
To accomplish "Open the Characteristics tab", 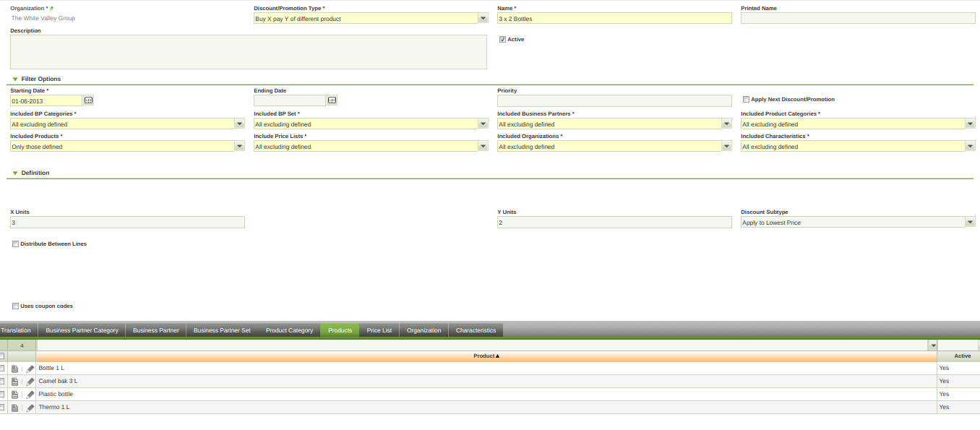I will tap(476, 330).
